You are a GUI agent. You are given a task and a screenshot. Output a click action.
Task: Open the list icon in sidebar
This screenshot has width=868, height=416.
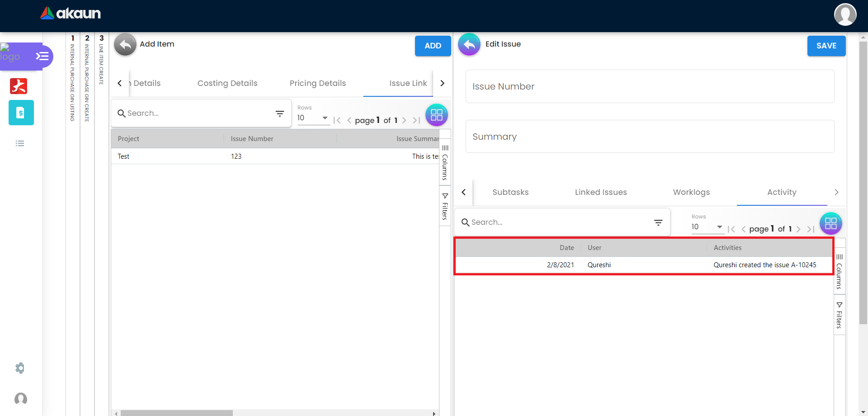(x=20, y=143)
